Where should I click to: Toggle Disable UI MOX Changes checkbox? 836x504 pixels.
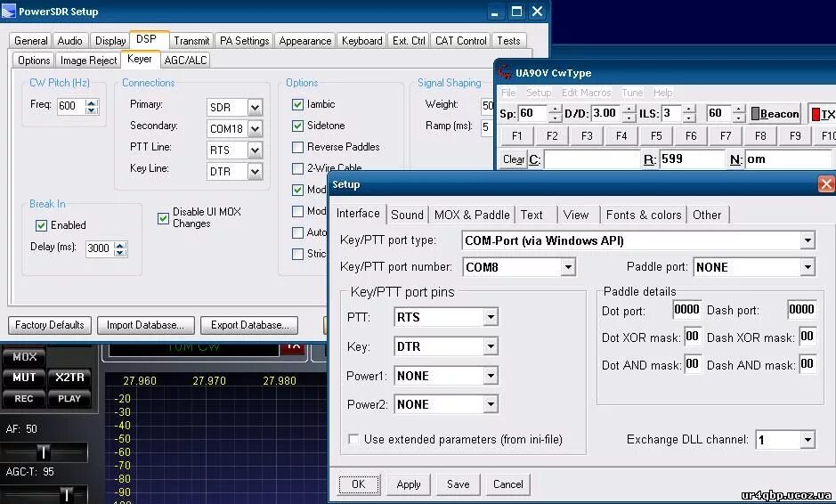[x=163, y=218]
